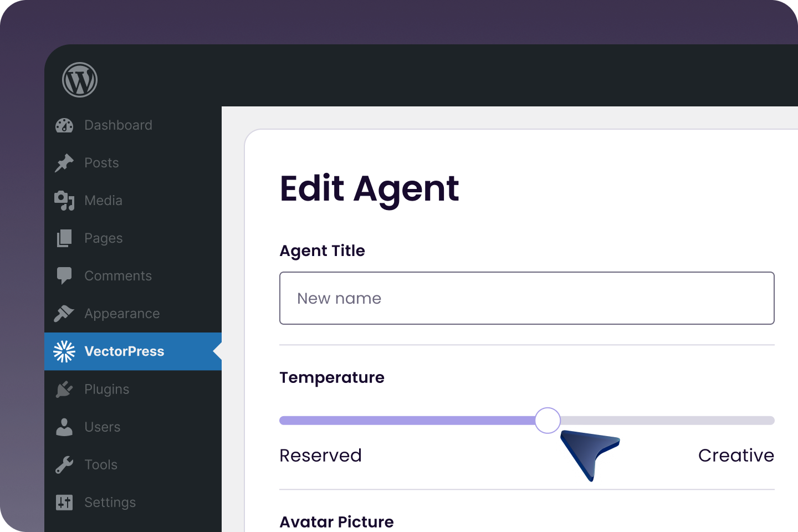
Task: Select the VectorPress menu item
Action: click(x=133, y=351)
